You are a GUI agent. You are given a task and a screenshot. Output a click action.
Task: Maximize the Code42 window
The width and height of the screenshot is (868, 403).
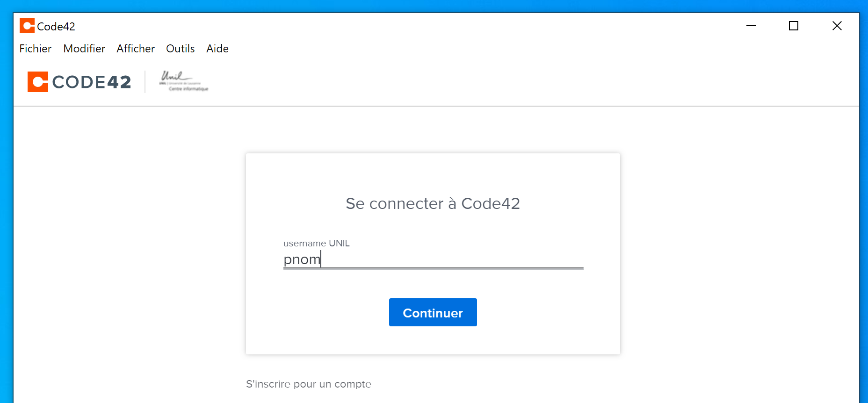point(794,26)
